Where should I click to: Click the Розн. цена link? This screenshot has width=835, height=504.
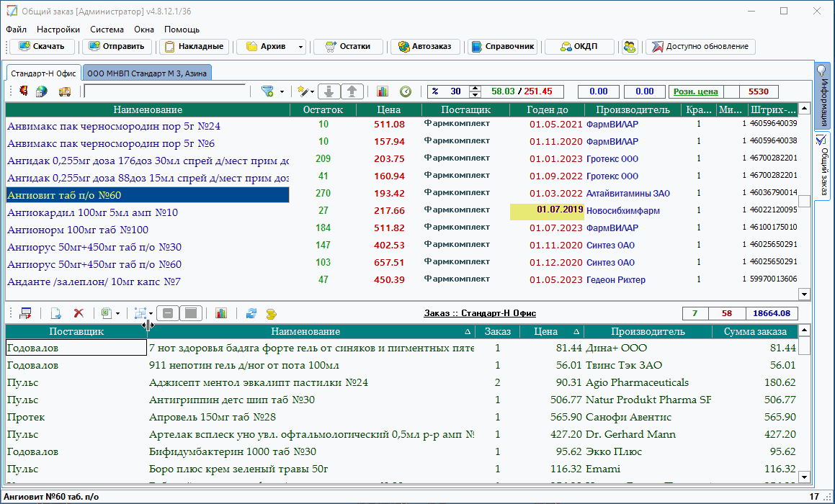[x=695, y=91]
